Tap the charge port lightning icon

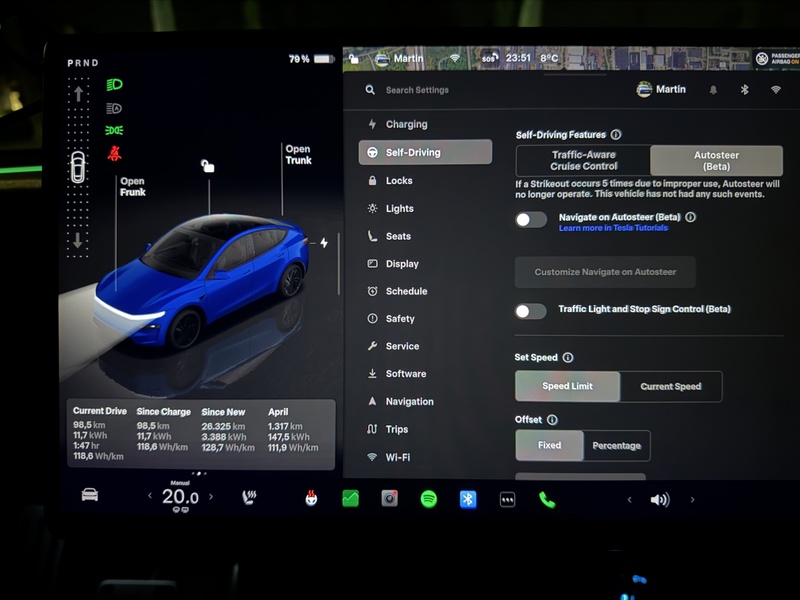[324, 243]
